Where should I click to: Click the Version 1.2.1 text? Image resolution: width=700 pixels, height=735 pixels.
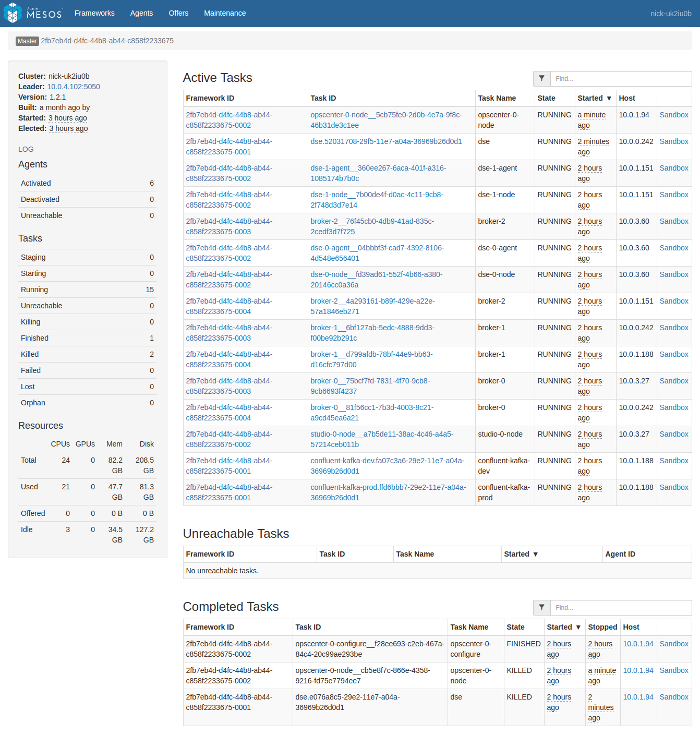click(42, 97)
